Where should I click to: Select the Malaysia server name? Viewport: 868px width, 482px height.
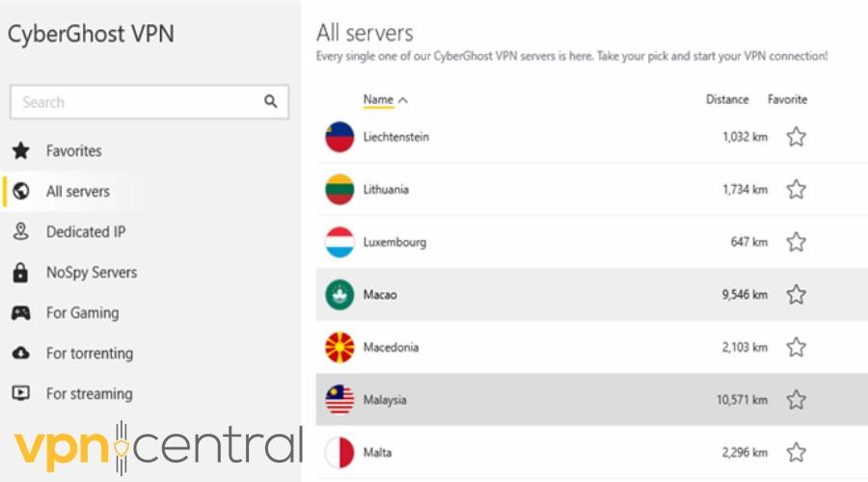tap(385, 400)
